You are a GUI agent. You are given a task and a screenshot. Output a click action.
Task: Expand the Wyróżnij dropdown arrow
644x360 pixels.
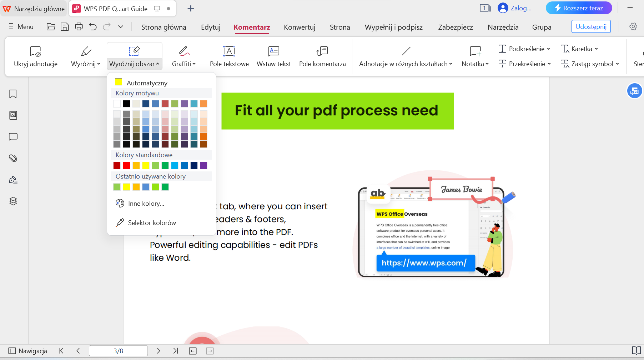point(99,64)
